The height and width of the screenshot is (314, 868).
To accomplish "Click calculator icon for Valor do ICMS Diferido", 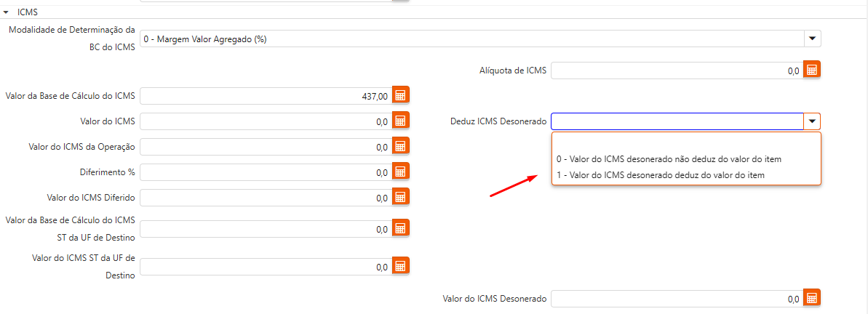I will point(399,197).
